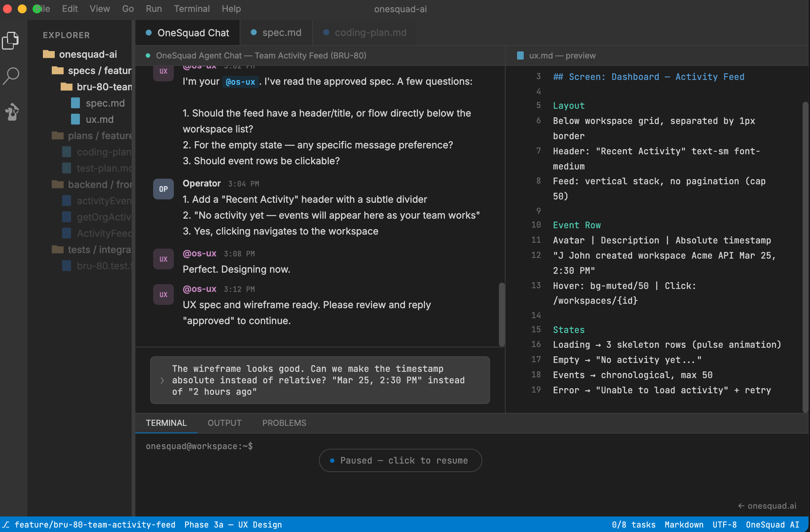The height and width of the screenshot is (532, 810).
Task: Open the Terminal menu
Action: (192, 9)
